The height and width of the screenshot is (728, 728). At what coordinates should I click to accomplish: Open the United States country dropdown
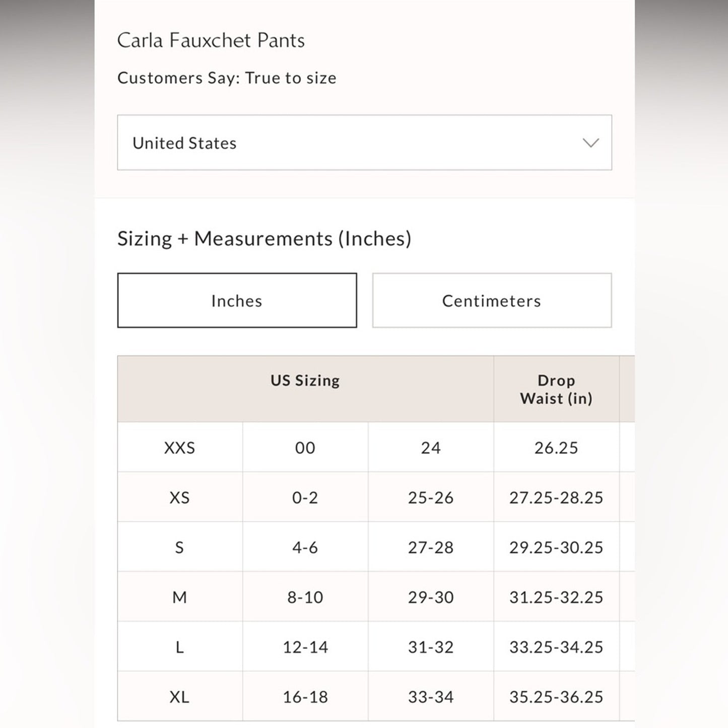pos(364,143)
